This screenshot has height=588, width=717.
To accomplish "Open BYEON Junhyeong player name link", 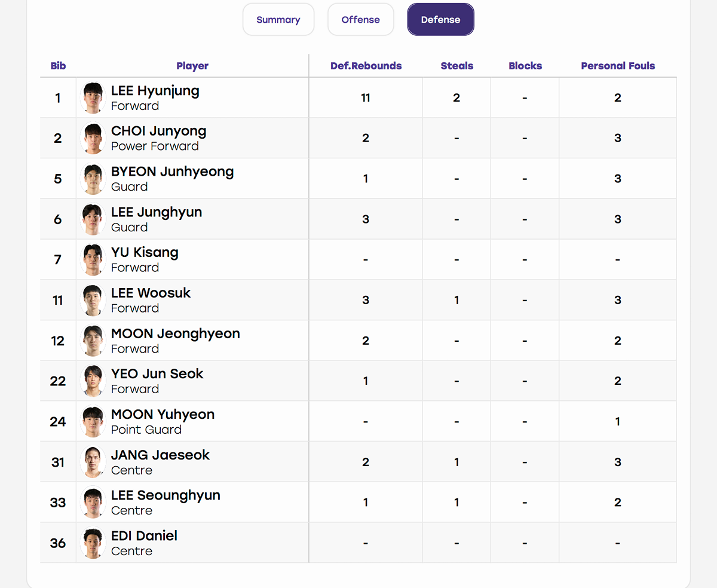I will click(x=173, y=171).
